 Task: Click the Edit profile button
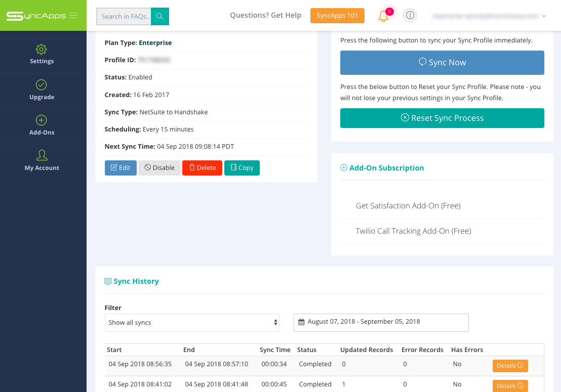121,167
